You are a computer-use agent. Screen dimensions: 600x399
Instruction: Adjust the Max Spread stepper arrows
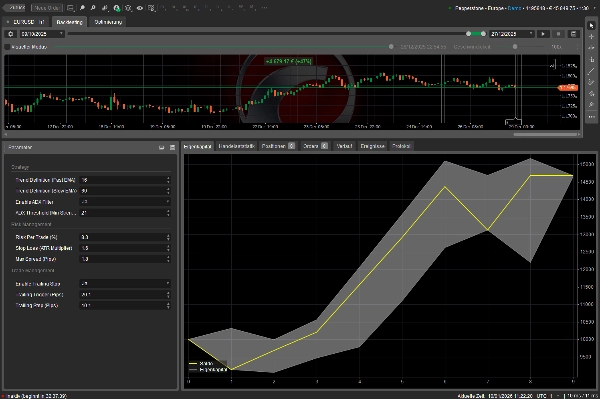pos(168,259)
